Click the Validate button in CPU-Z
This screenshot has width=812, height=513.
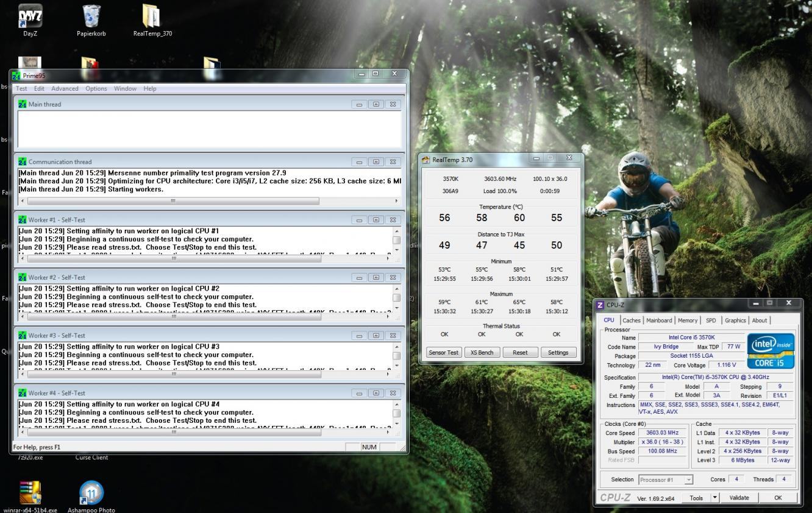coord(739,498)
